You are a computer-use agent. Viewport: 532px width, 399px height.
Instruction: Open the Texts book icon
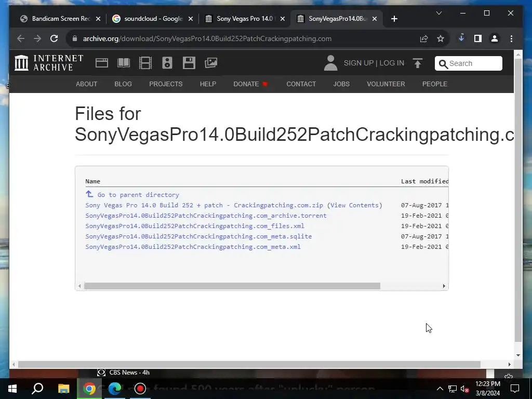(124, 63)
